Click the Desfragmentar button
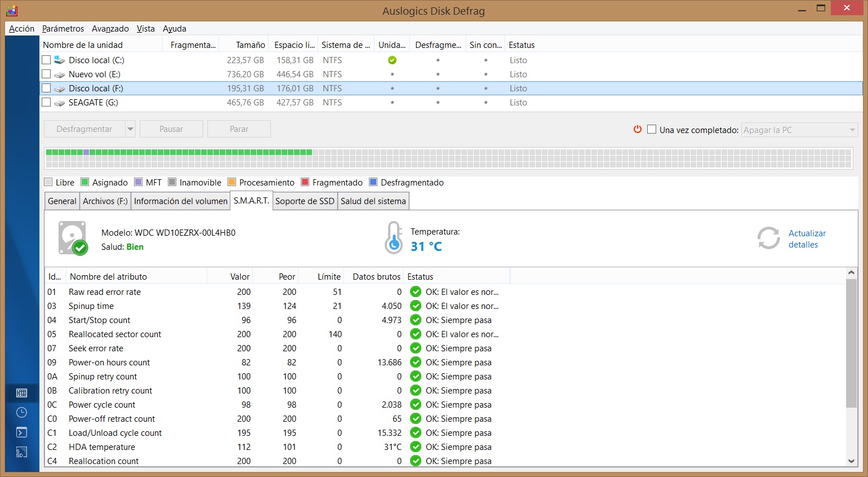Image resolution: width=868 pixels, height=477 pixels. 84,129
